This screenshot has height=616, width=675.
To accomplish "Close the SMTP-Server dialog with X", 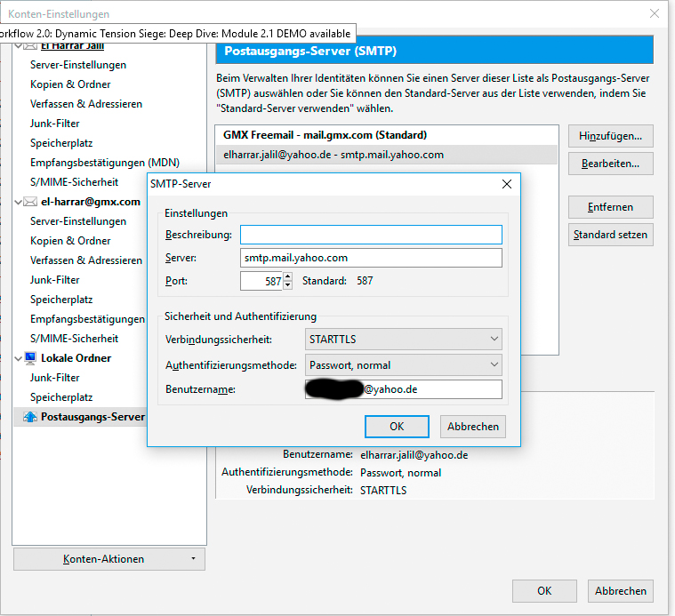I will pyautogui.click(x=507, y=184).
